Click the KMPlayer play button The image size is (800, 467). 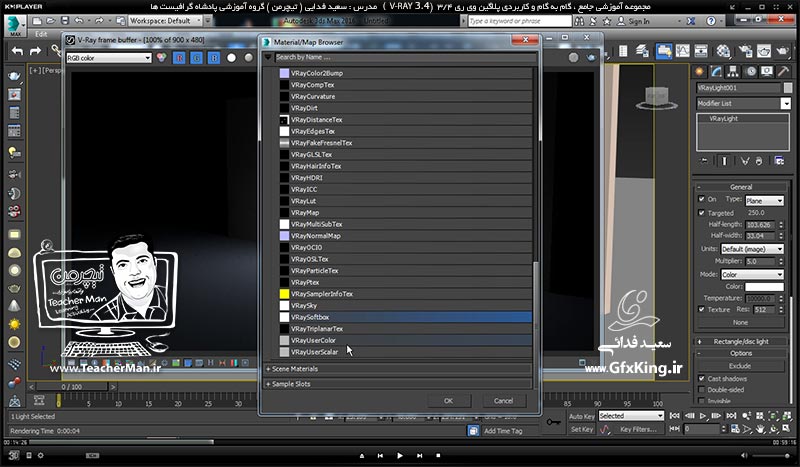click(399, 455)
